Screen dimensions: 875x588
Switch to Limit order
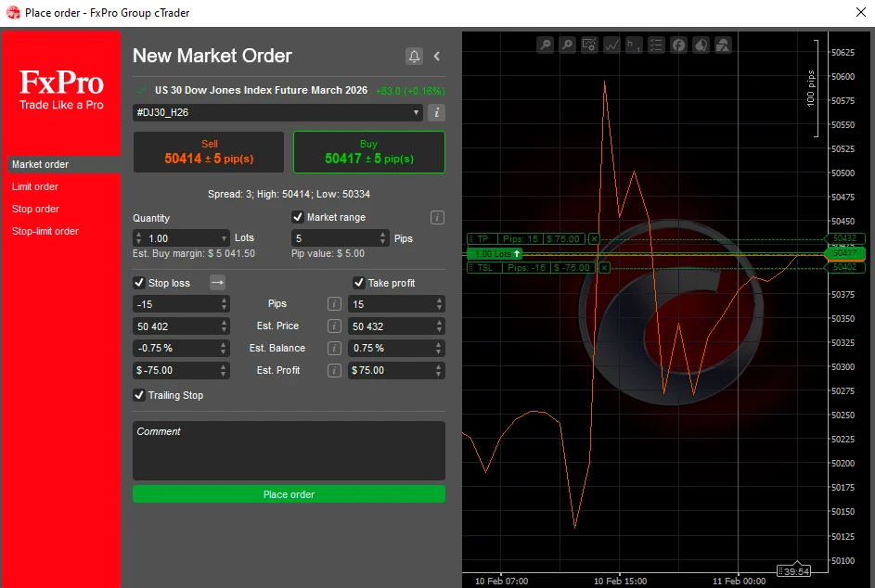35,187
